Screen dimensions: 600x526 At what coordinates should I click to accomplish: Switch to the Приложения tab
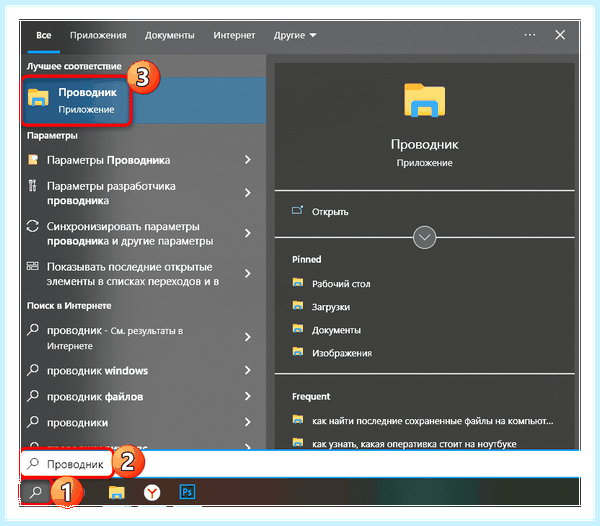[98, 35]
